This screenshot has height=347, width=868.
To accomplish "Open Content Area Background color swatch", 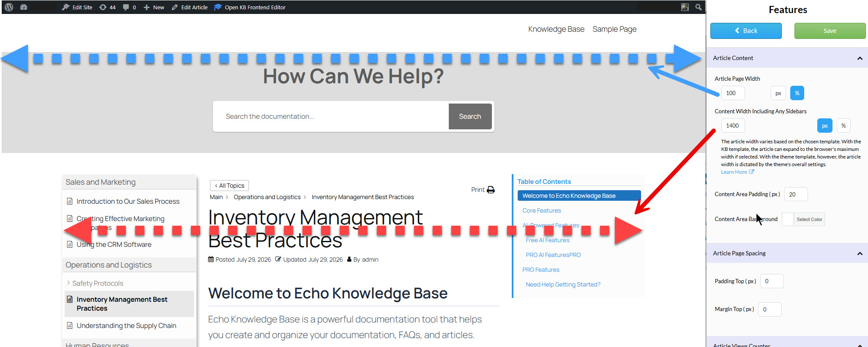I will tap(788, 219).
